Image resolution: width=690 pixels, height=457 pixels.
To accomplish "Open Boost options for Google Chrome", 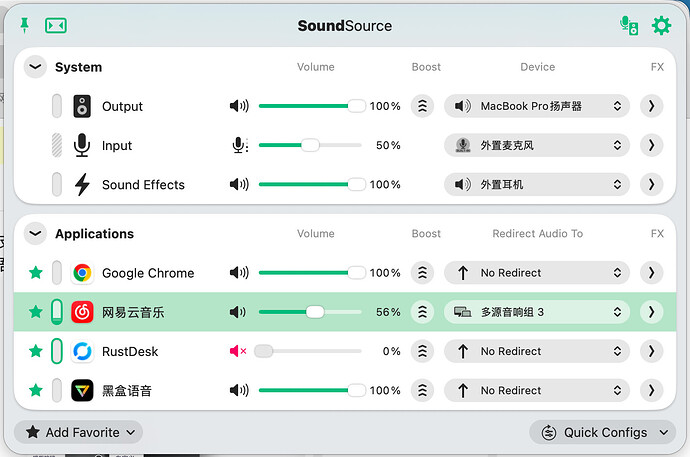I will (x=422, y=273).
